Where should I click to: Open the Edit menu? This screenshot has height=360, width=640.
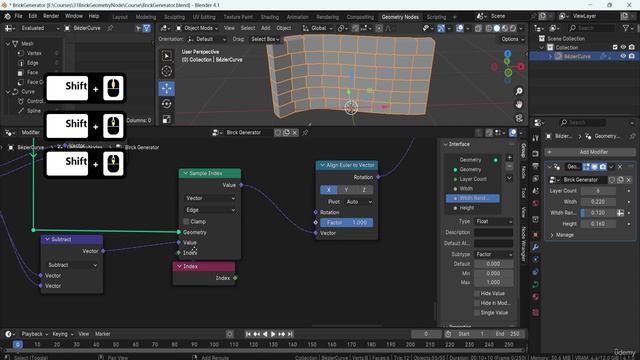coord(33,16)
